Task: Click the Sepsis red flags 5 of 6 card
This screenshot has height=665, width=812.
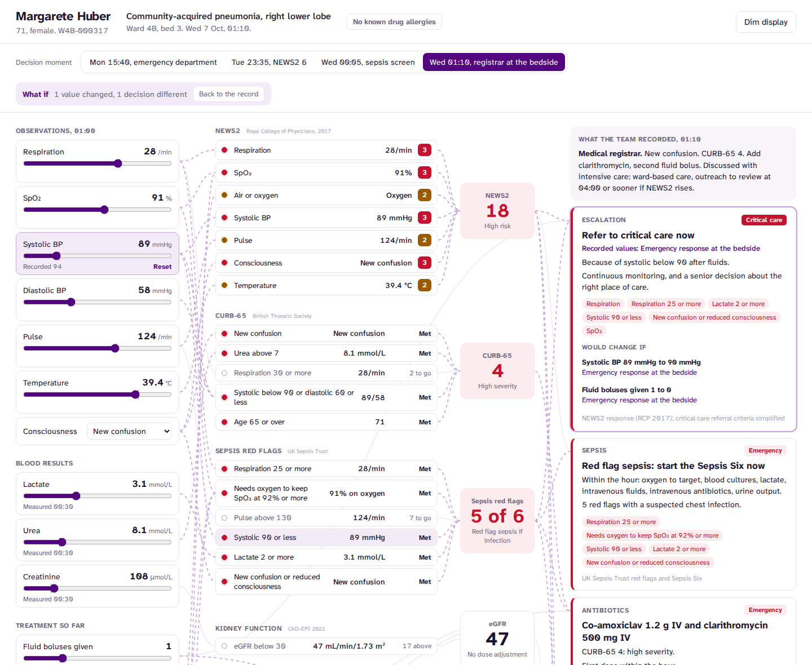Action: 497,521
